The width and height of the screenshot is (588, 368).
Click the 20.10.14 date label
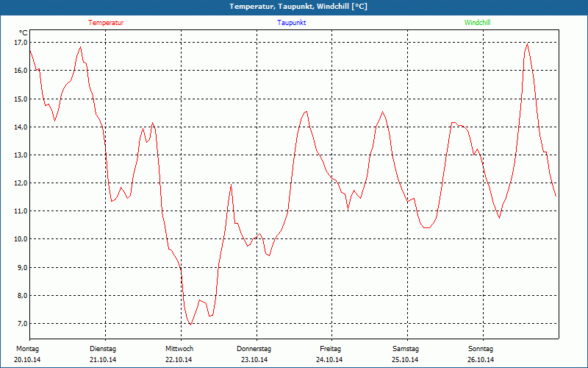(27, 360)
